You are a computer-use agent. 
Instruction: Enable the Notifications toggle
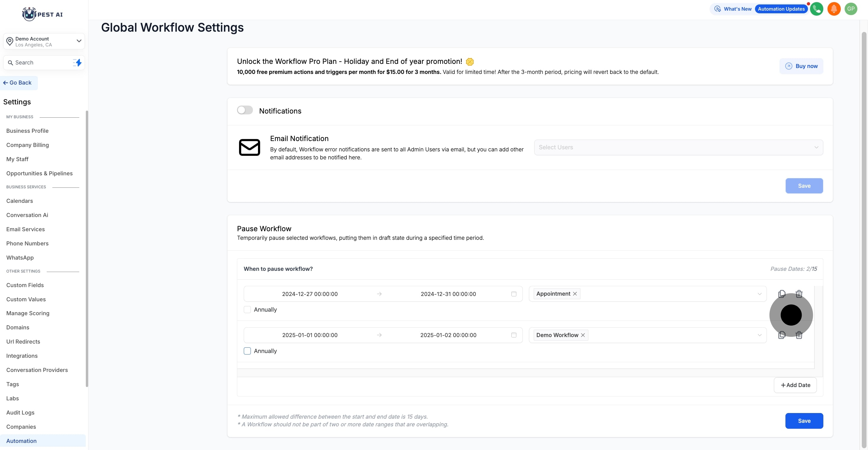click(245, 111)
